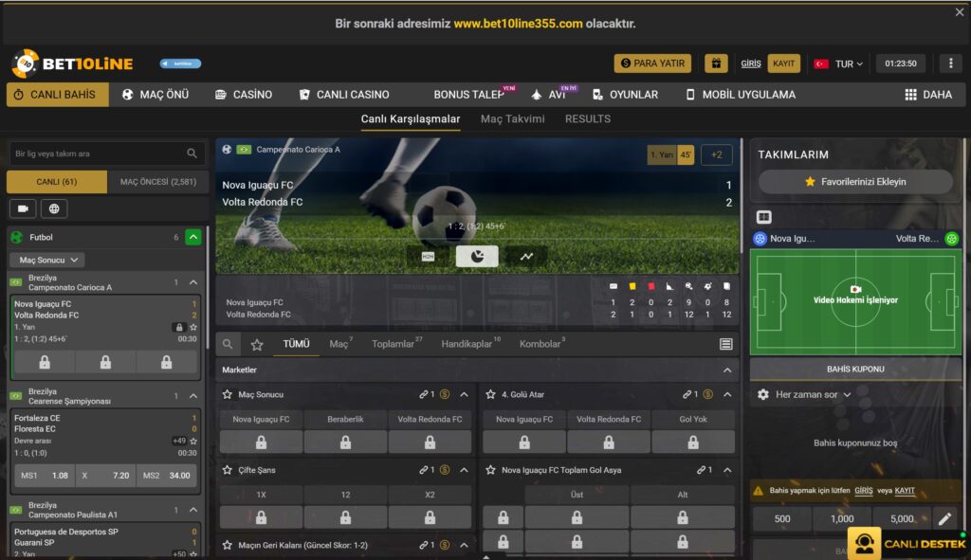This screenshot has width=971, height=560.
Task: Open CANLI BAHİS menu
Action: [x=58, y=95]
